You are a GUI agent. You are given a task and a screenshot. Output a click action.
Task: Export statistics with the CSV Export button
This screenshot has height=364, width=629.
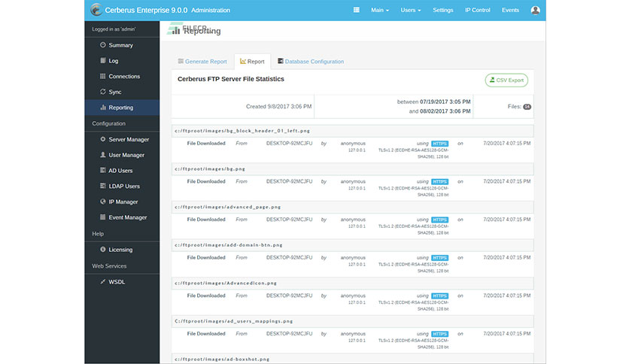coord(506,80)
